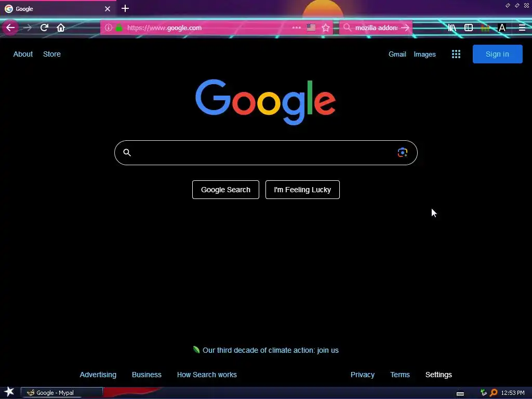
Task: Click I'm Feeling Lucky button
Action: (x=302, y=190)
